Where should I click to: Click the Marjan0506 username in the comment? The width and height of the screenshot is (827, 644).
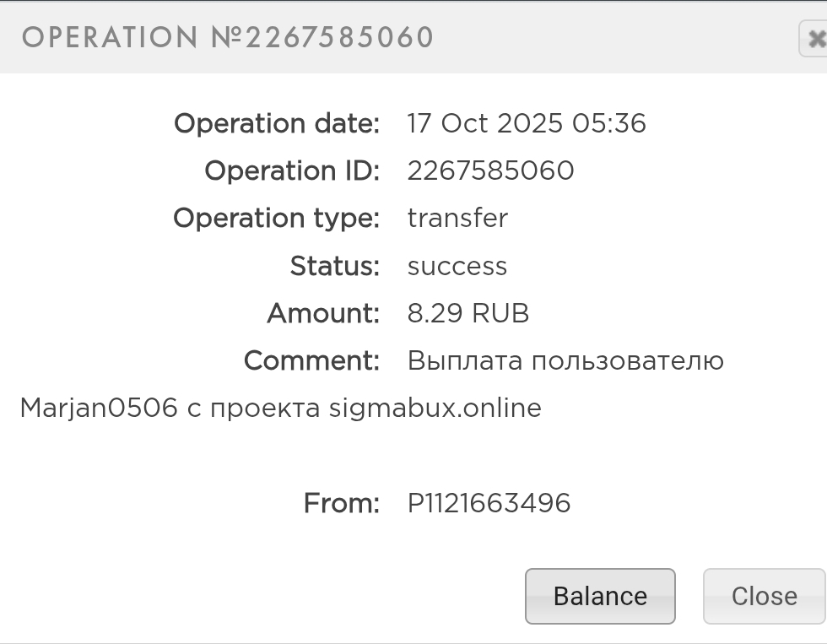point(99,409)
